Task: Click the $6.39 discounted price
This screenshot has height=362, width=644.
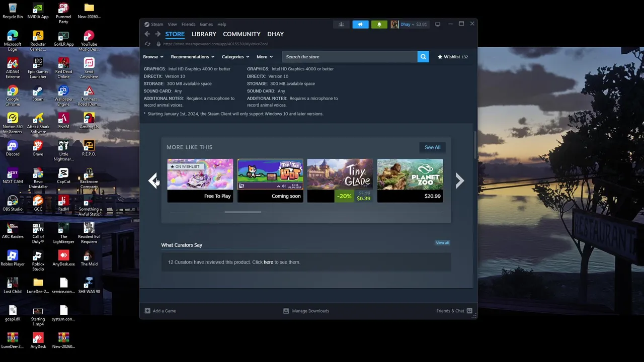Action: 363,199
